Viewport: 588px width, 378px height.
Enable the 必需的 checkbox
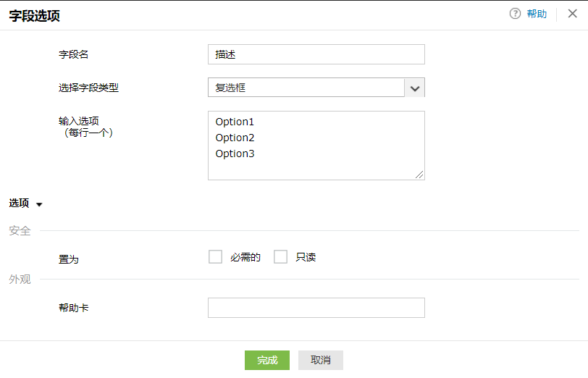(215, 257)
